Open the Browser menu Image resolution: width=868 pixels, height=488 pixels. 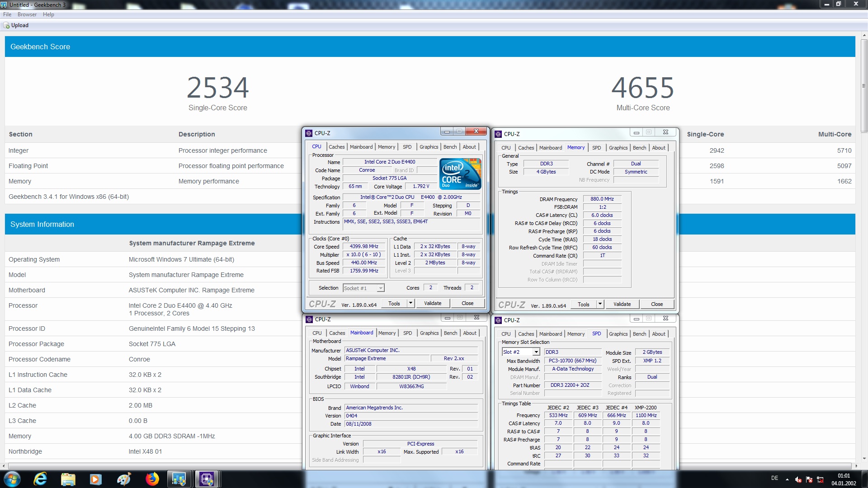[27, 14]
